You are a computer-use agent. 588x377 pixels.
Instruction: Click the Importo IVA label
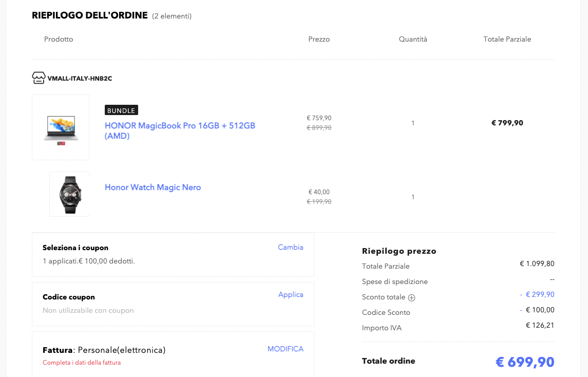click(382, 328)
